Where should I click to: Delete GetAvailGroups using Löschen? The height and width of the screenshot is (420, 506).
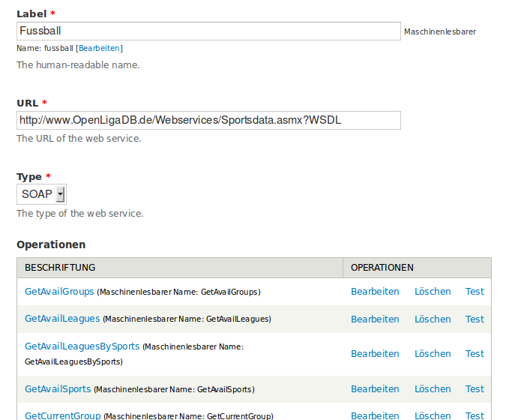coord(433,291)
